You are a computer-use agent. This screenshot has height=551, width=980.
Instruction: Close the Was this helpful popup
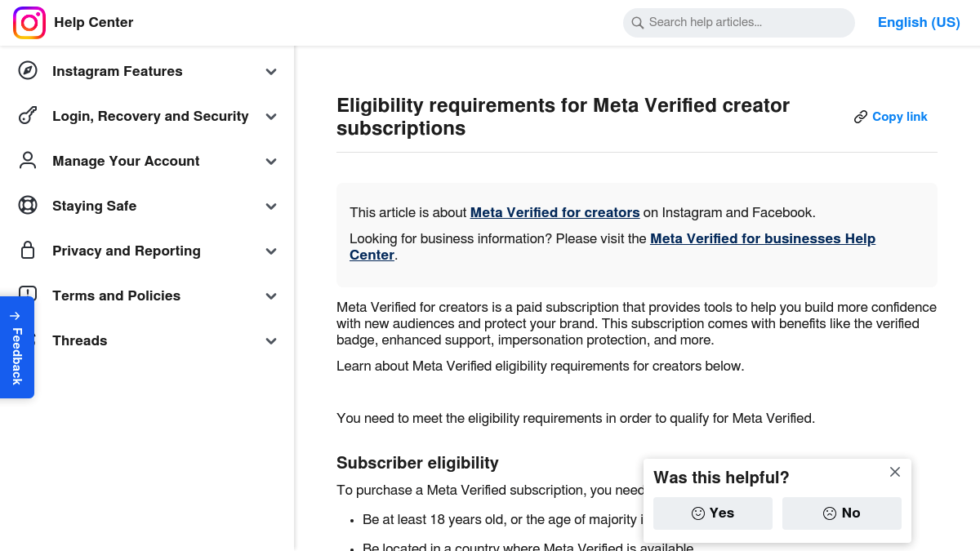pyautogui.click(x=895, y=472)
